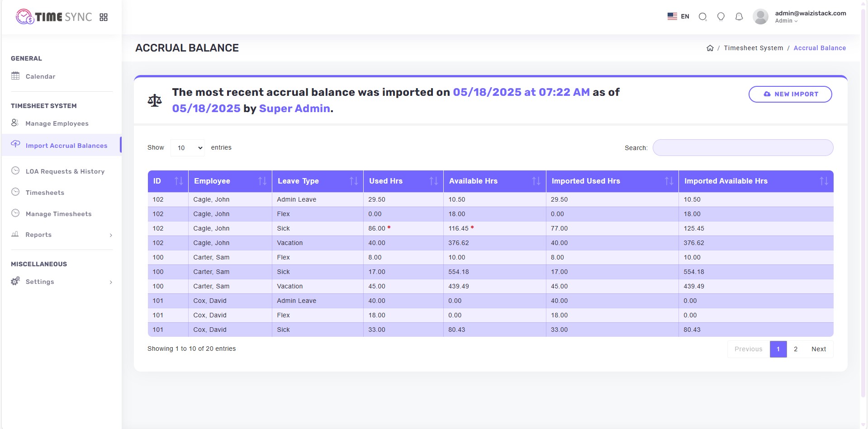Click the Search input field
This screenshot has width=868, height=429.
742,147
